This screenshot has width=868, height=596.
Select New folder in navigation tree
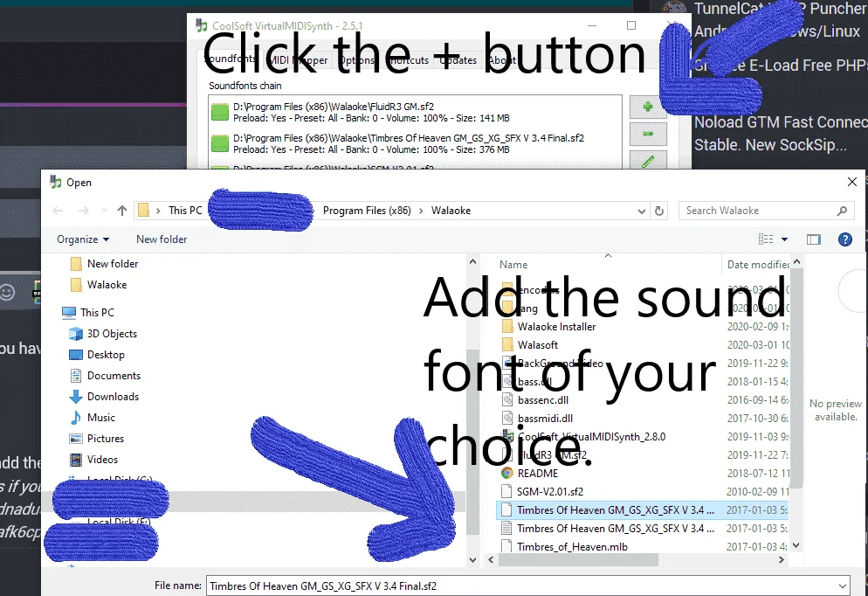(105, 264)
